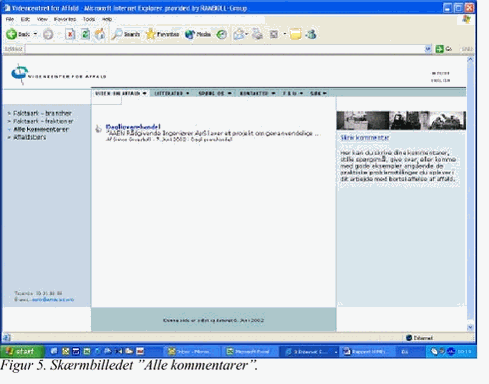Go to the Home page icon
The image size is (489, 384).
point(100,34)
